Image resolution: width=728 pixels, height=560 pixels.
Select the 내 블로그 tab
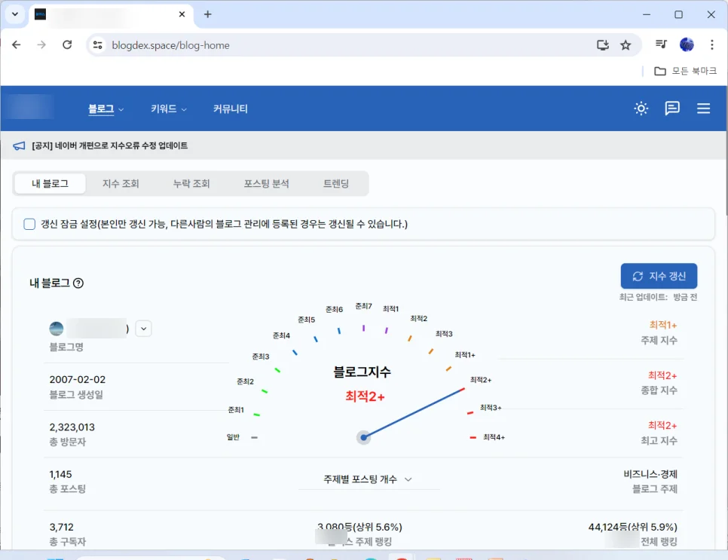[50, 183]
